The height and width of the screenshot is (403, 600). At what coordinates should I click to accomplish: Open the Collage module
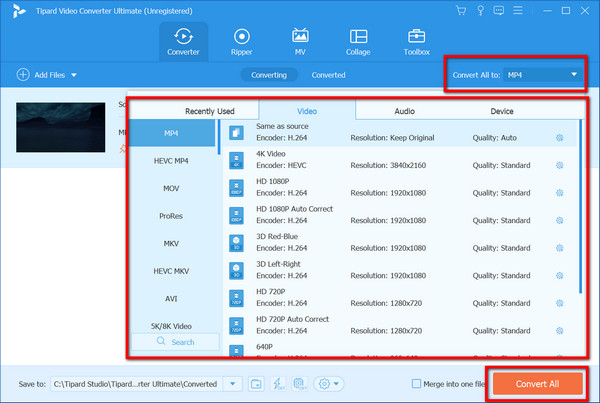click(x=358, y=42)
